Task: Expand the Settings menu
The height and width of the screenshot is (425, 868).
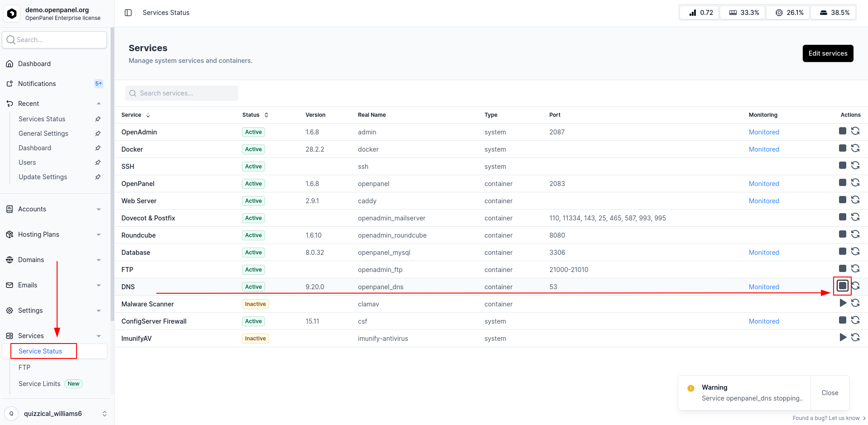Action: click(x=99, y=310)
